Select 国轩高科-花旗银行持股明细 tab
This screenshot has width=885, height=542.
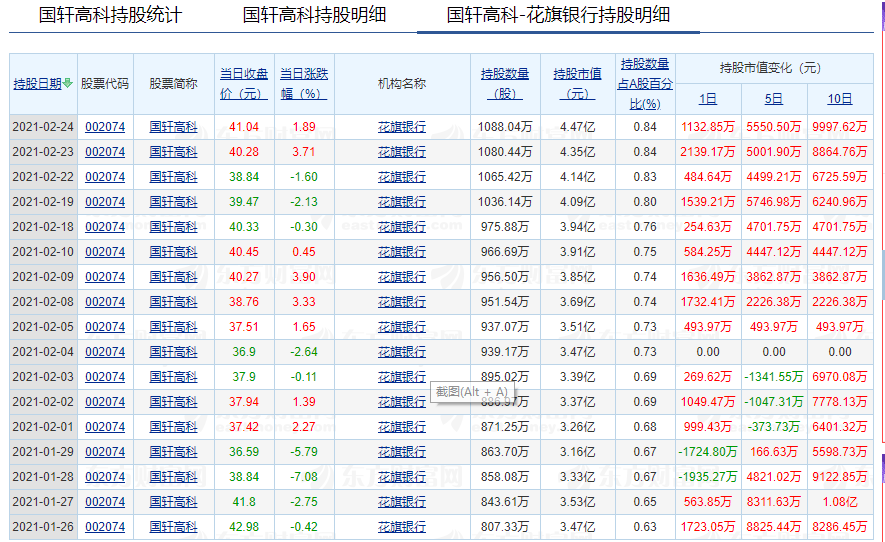[x=558, y=15]
